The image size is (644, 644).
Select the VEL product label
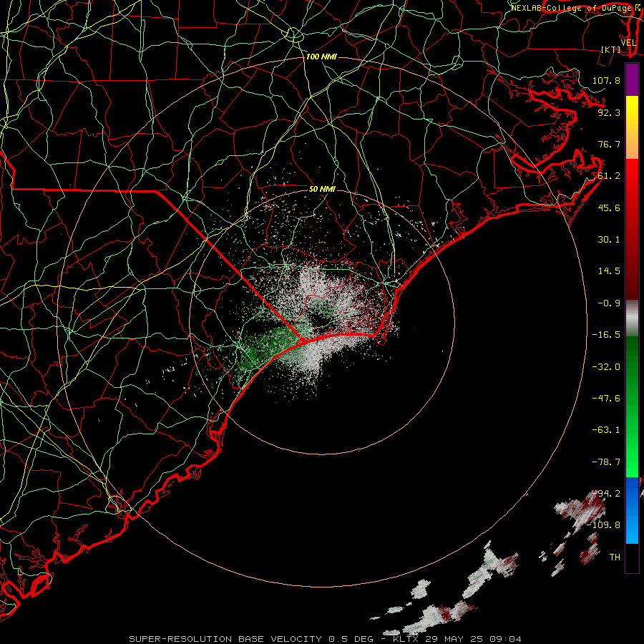(x=629, y=43)
